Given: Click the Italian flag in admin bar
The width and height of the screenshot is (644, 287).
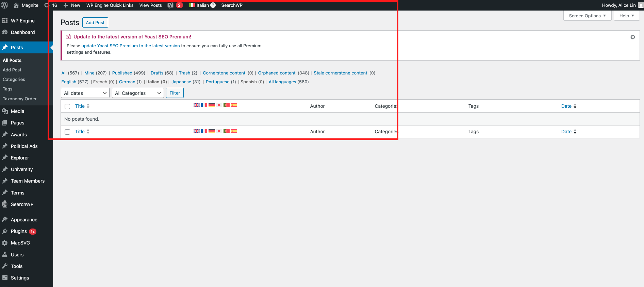Looking at the screenshot, I should 192,5.
